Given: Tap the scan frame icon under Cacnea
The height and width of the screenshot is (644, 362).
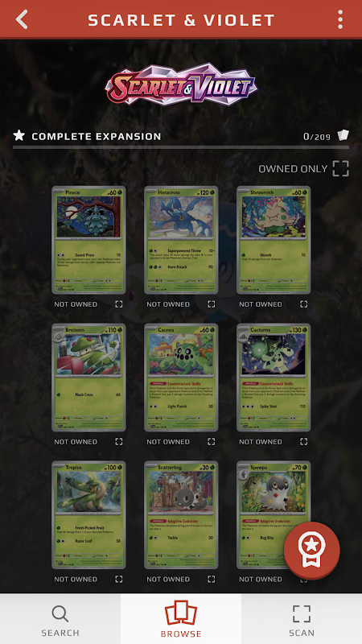Looking at the screenshot, I should [x=211, y=441].
